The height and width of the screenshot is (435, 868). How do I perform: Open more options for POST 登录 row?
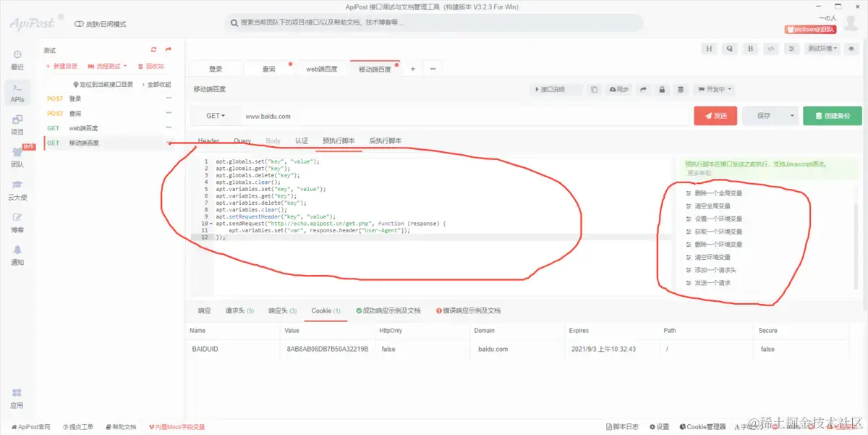[169, 98]
